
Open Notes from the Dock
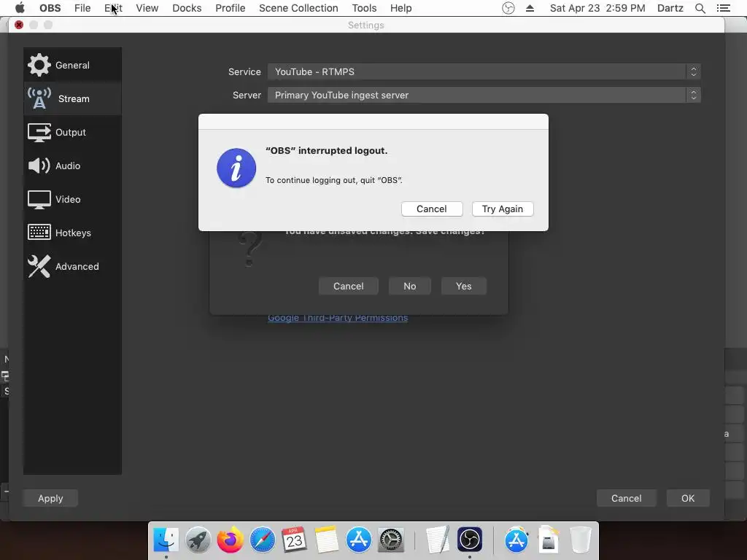click(x=326, y=540)
